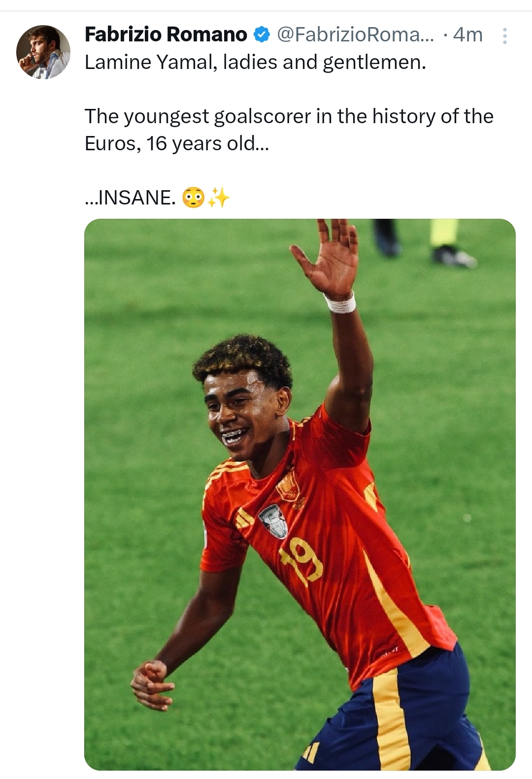
Task: Click the Fabrizio Romano display name
Action: pos(166,34)
